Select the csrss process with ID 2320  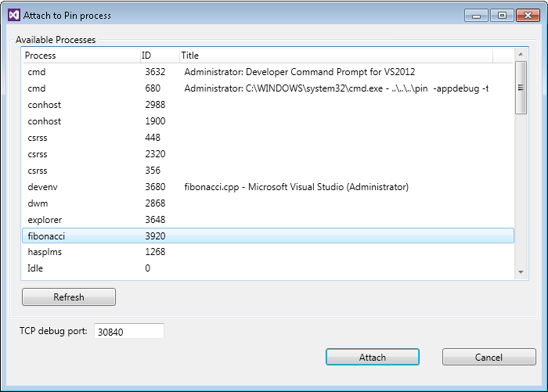(268, 154)
